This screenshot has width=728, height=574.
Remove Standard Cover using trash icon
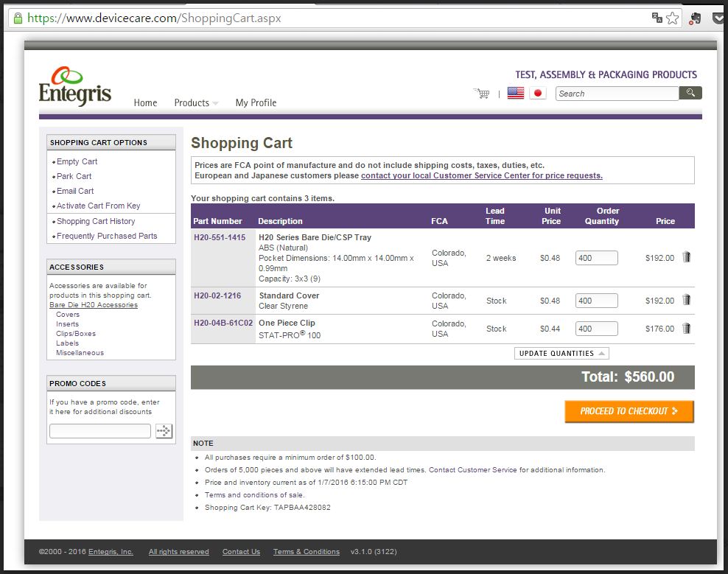click(x=686, y=300)
